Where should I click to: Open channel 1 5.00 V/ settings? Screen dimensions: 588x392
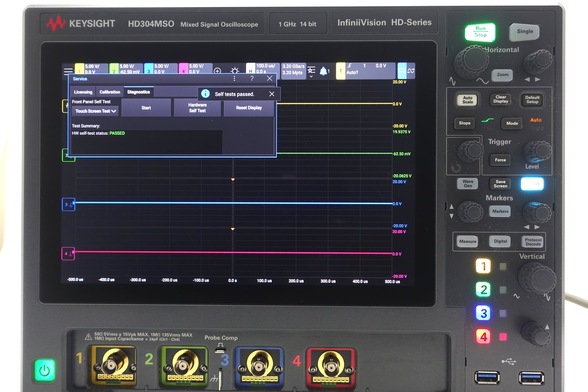click(x=92, y=69)
